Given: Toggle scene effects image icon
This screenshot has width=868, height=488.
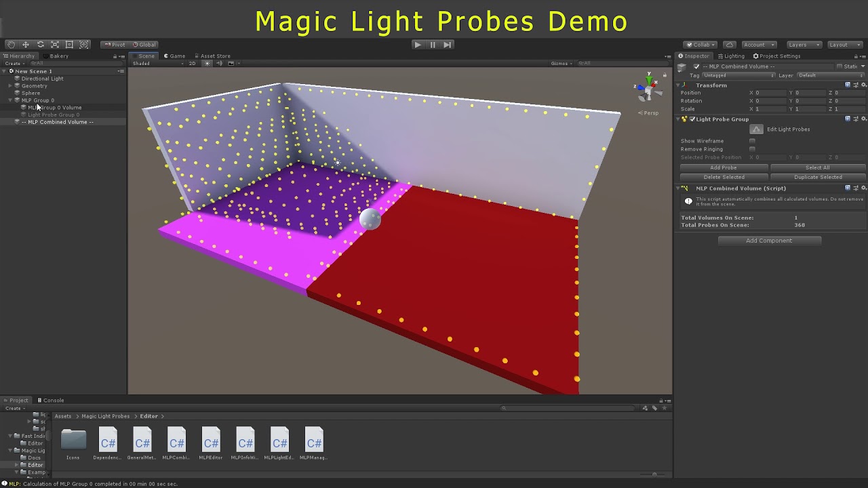Looking at the screenshot, I should click(x=231, y=64).
